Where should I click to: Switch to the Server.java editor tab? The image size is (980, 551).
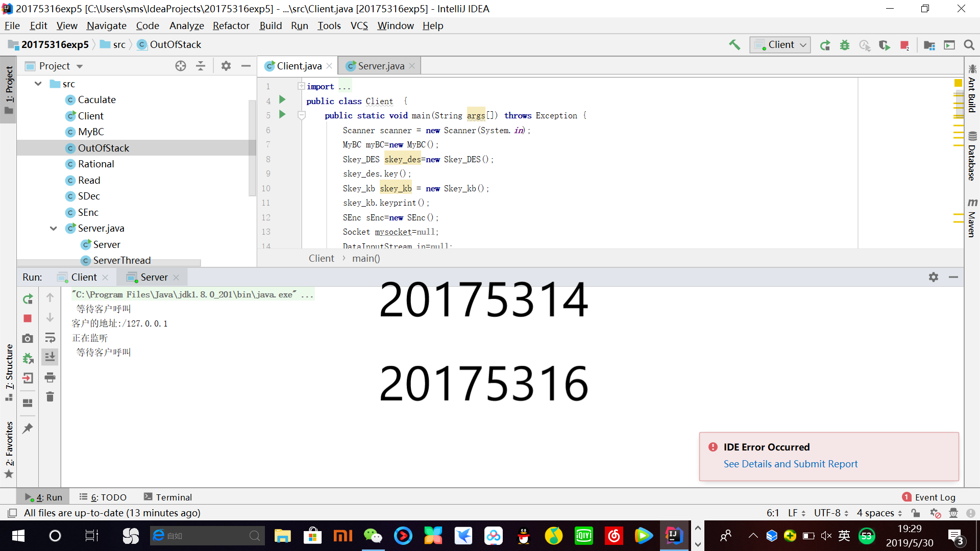(381, 66)
